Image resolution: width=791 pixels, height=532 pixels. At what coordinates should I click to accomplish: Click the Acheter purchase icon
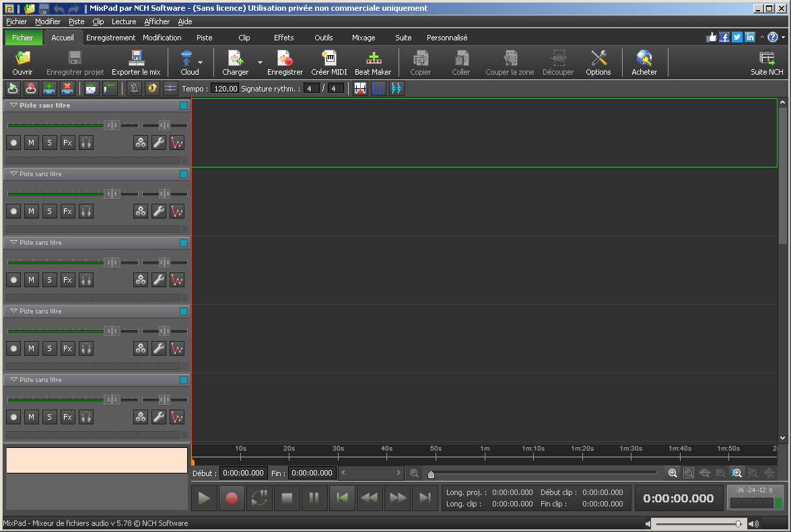644,59
